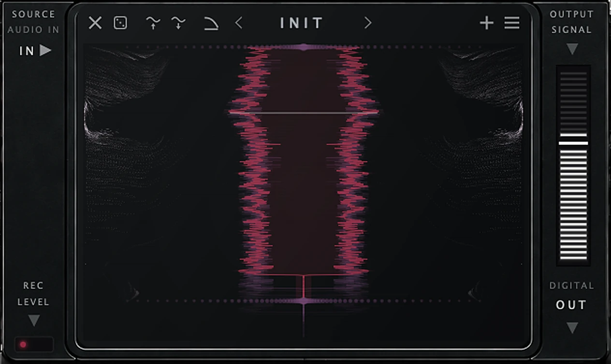This screenshot has width=611, height=364.
Task: Click the wave icon with up arrow
Action: click(153, 23)
